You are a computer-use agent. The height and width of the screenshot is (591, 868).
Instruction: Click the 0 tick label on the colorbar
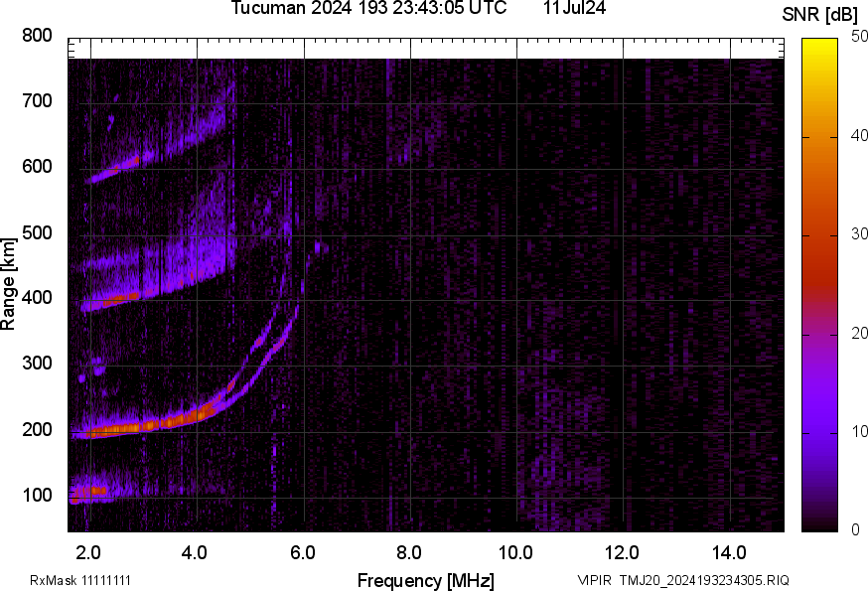855,530
